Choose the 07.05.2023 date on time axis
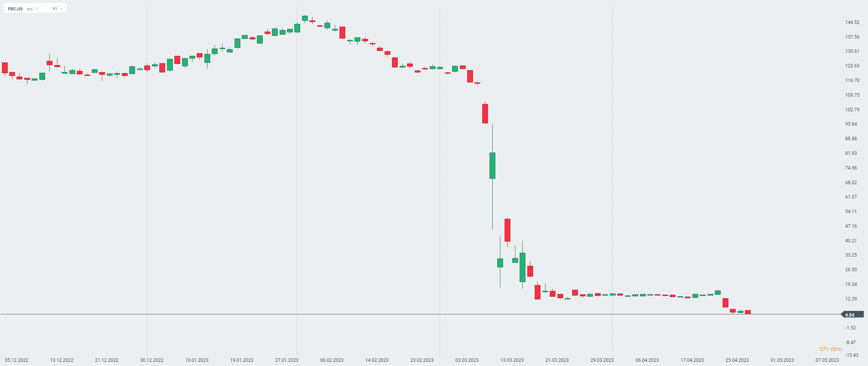 coord(827,360)
